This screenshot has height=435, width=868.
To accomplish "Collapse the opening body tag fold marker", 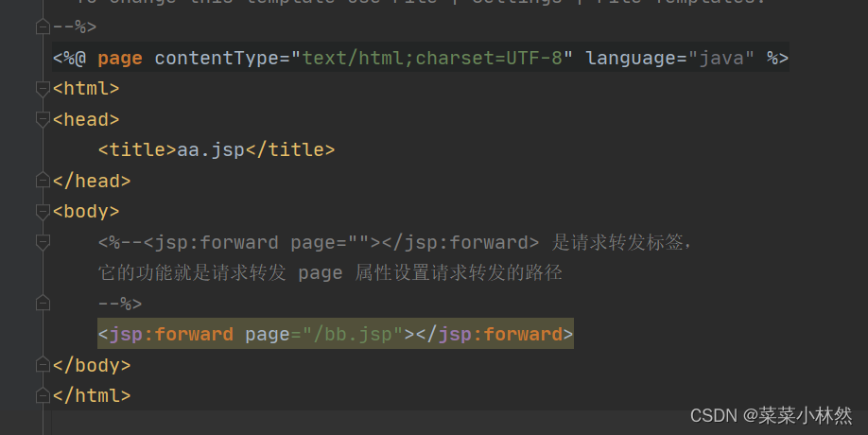I will 42,211.
